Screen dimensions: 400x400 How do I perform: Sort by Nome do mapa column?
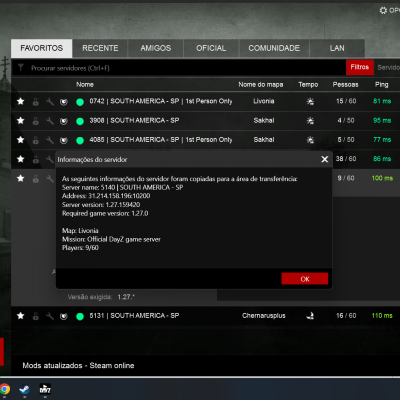(x=261, y=85)
